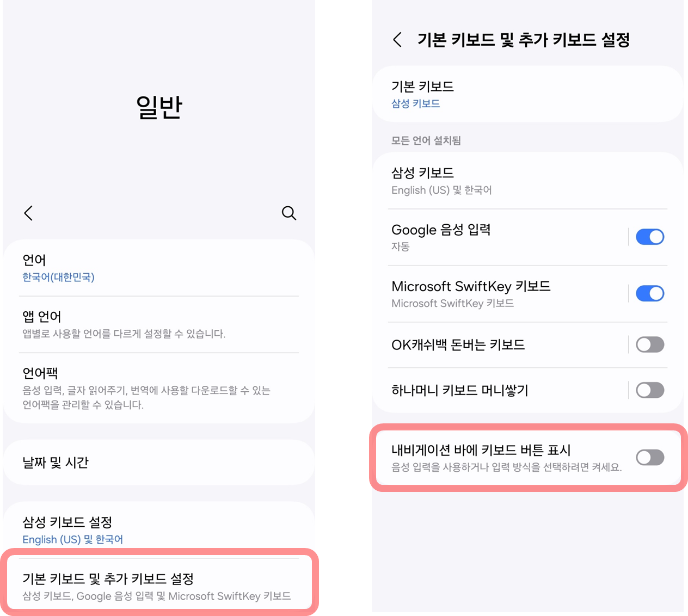The image size is (688, 616).
Task: Tap the back arrow on the 일반 screen
Action: pyautogui.click(x=29, y=213)
